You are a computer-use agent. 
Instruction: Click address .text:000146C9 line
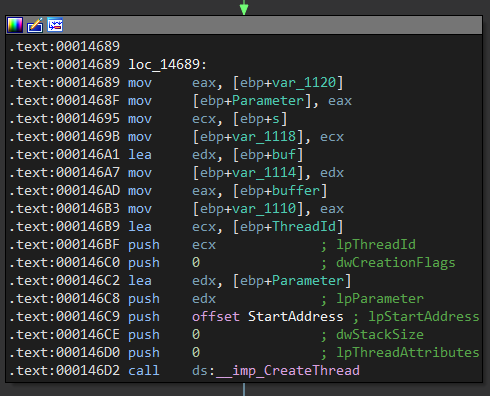click(x=65, y=316)
